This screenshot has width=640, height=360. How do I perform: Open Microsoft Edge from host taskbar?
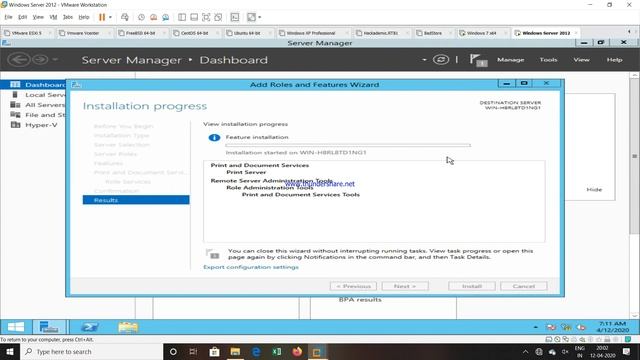coord(256,351)
